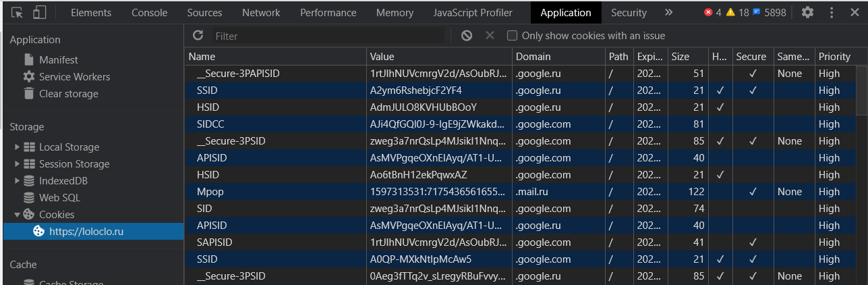This screenshot has width=868, height=285.
Task: Click the yellow warnings count badge
Action: pyautogui.click(x=737, y=13)
